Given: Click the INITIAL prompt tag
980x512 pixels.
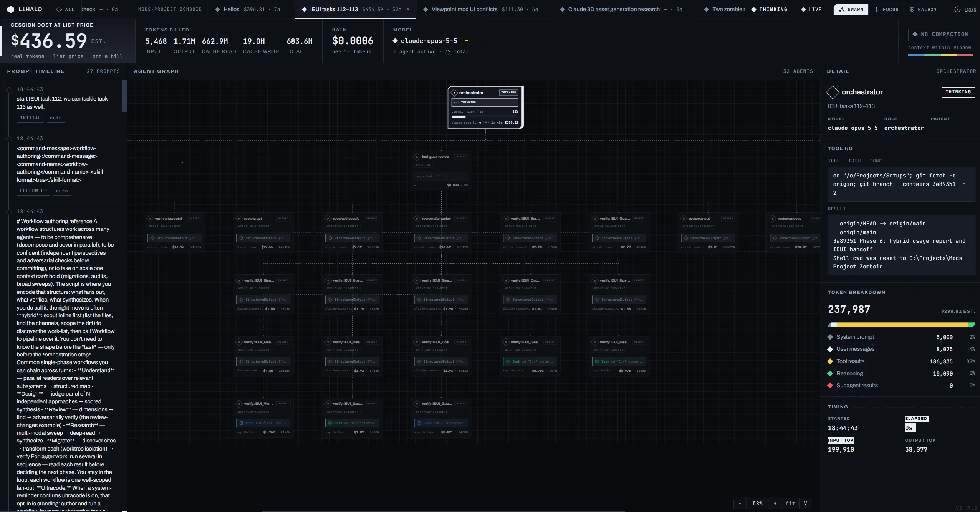Looking at the screenshot, I should [30, 118].
